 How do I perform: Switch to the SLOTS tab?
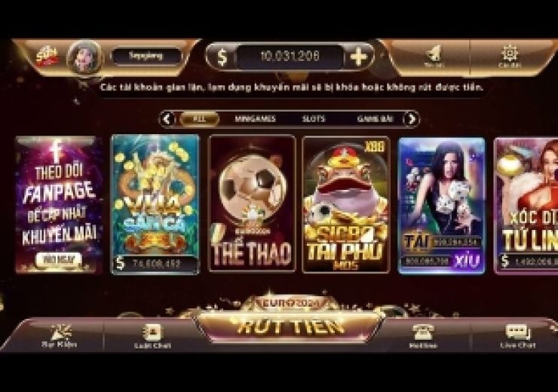click(x=314, y=119)
